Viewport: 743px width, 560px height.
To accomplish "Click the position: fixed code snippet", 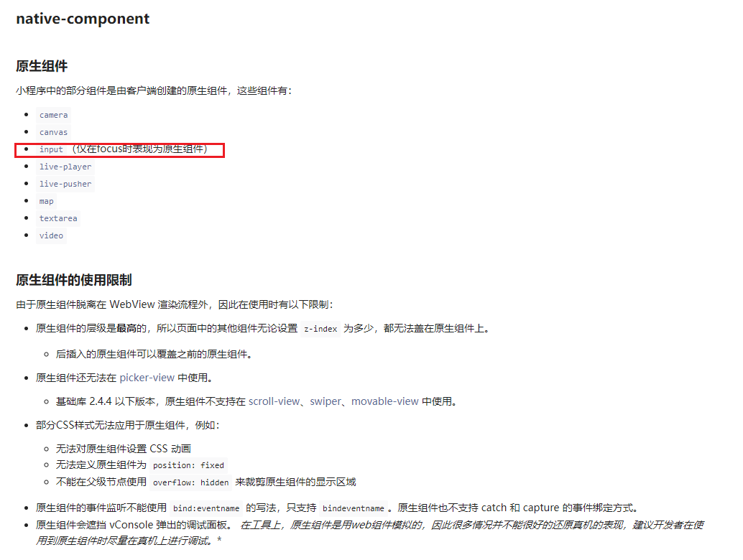I will (188, 465).
